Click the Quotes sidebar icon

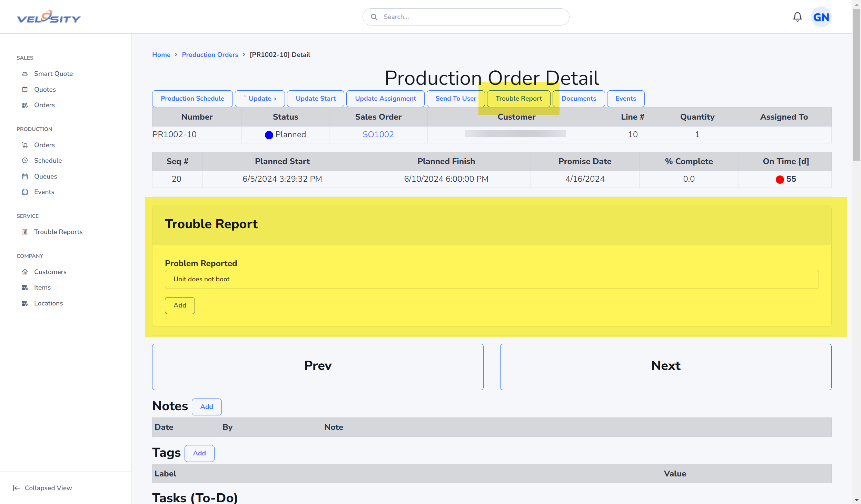[x=25, y=90]
